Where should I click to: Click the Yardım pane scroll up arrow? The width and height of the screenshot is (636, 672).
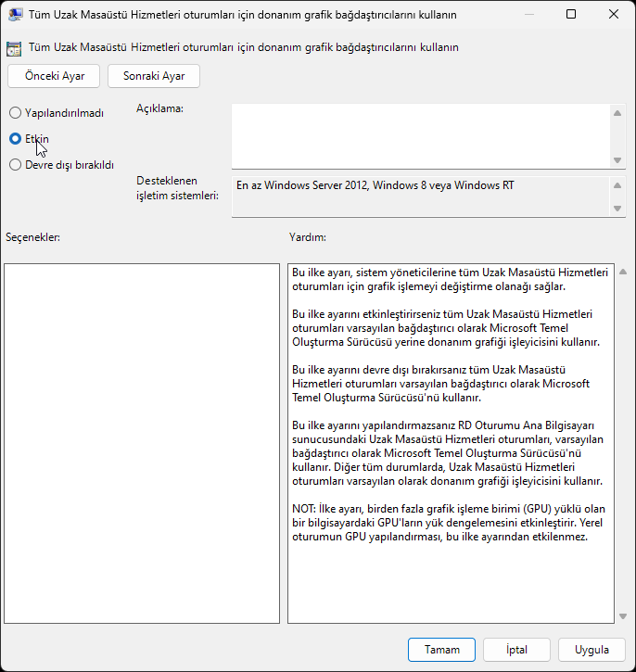tap(623, 272)
